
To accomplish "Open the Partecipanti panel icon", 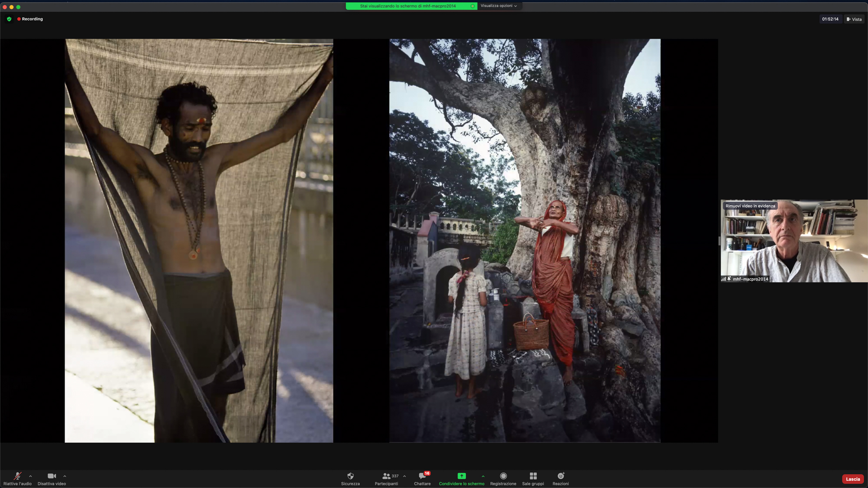I will [386, 476].
